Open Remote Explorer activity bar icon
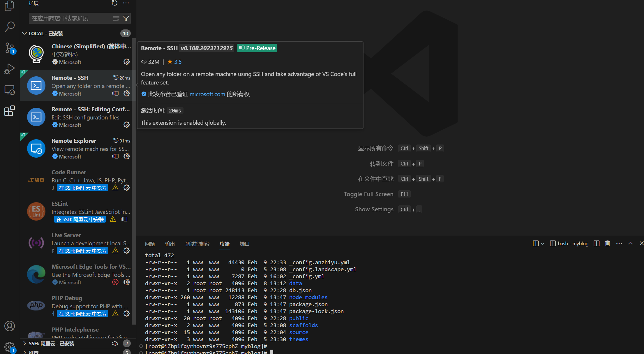 10,90
